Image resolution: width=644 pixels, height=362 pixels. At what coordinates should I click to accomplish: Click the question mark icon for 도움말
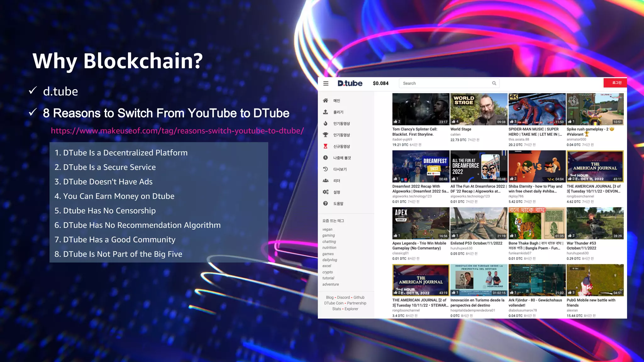click(x=325, y=203)
